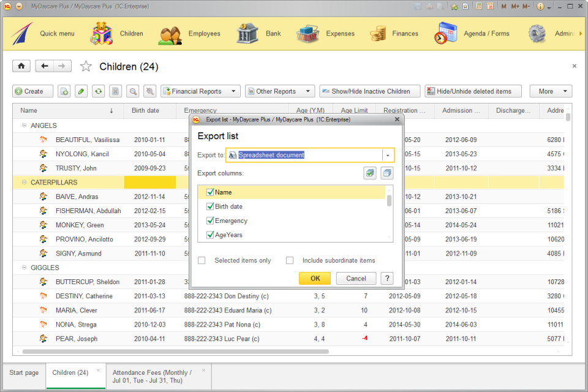Click the refresh list icon
Viewport: 588px width, 392px height.
click(98, 91)
